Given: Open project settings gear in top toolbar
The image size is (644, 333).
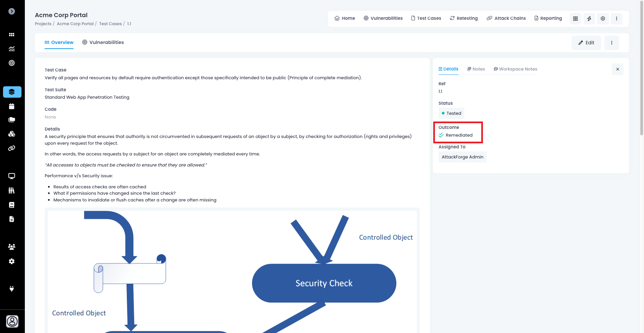Looking at the screenshot, I should point(603,19).
